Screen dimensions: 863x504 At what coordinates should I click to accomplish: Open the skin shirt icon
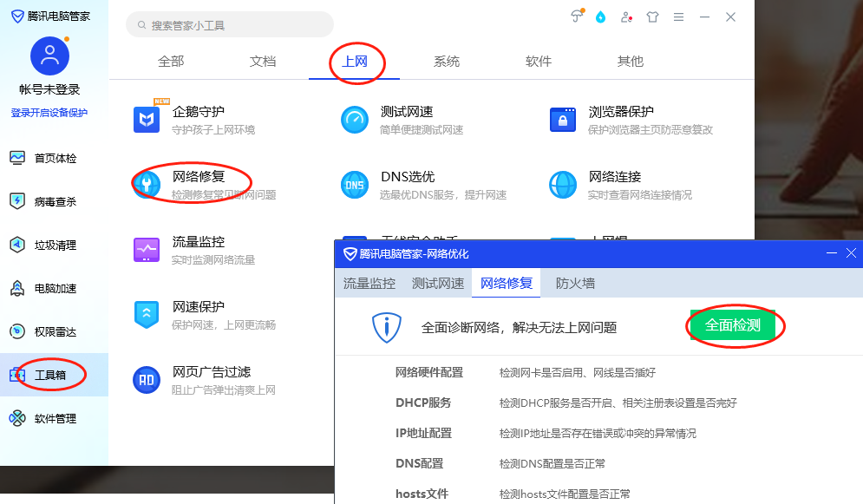(x=652, y=17)
